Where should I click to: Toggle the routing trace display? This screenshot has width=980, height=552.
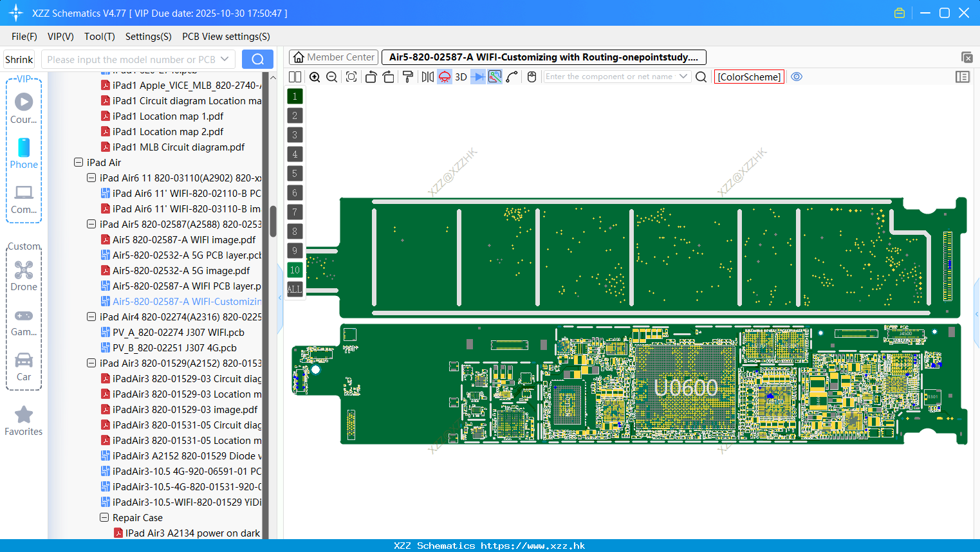(495, 77)
